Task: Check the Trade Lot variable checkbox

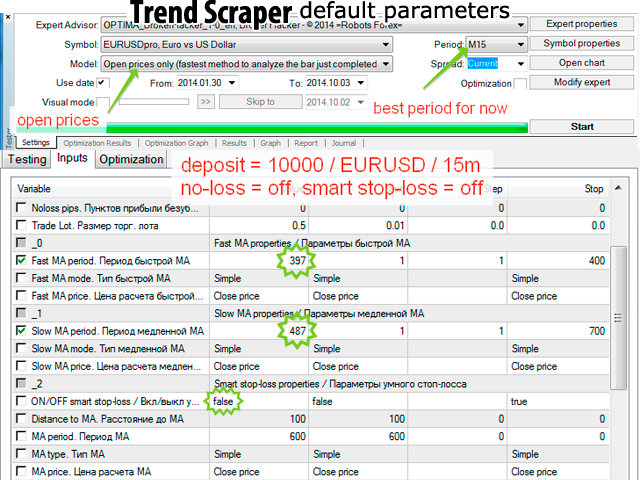Action: pyautogui.click(x=22, y=226)
